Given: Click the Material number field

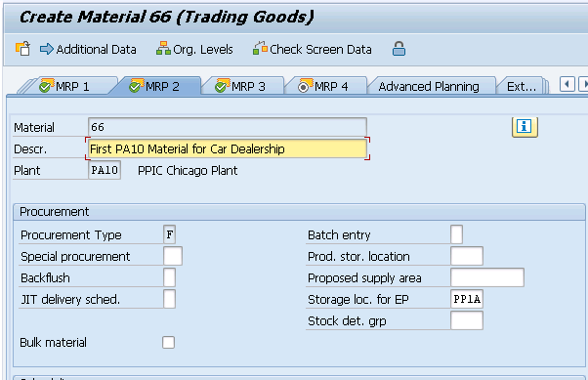Looking at the screenshot, I should [x=228, y=127].
